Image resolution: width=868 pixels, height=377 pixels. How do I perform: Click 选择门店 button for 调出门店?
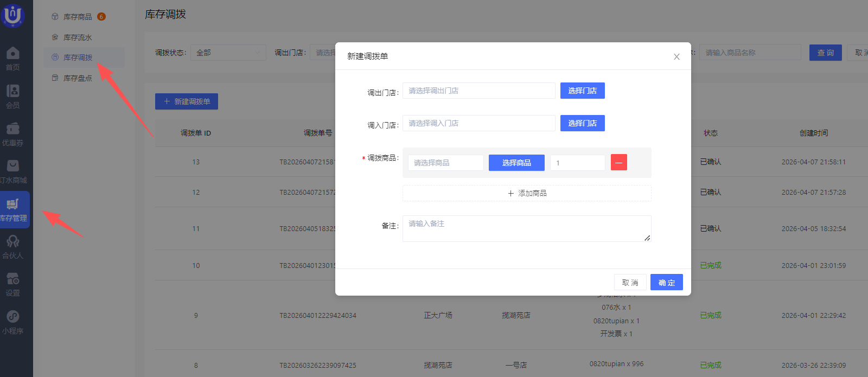(x=582, y=91)
